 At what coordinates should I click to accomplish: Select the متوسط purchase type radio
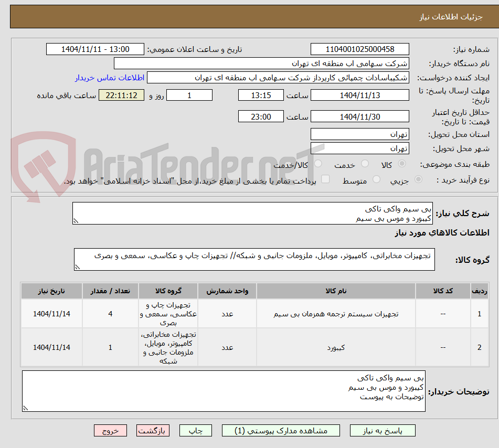(376, 179)
